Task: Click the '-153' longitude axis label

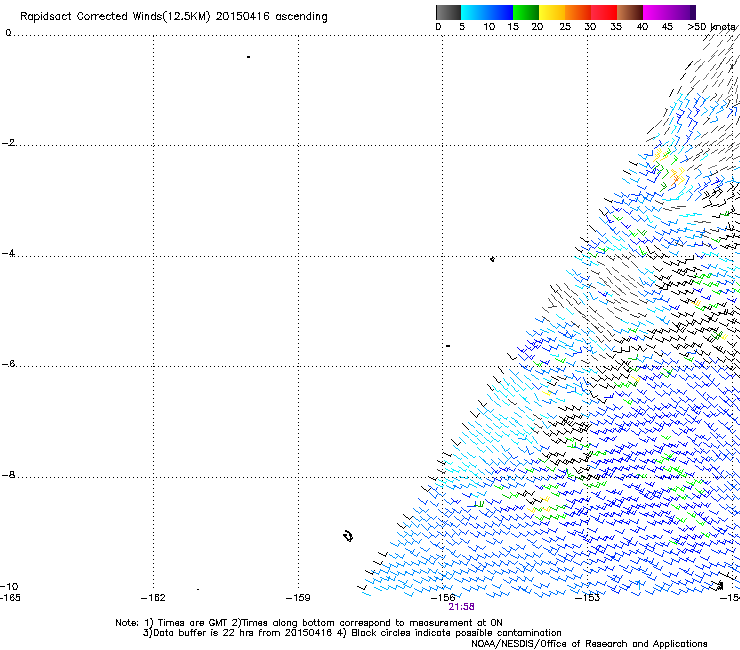Action: point(588,598)
